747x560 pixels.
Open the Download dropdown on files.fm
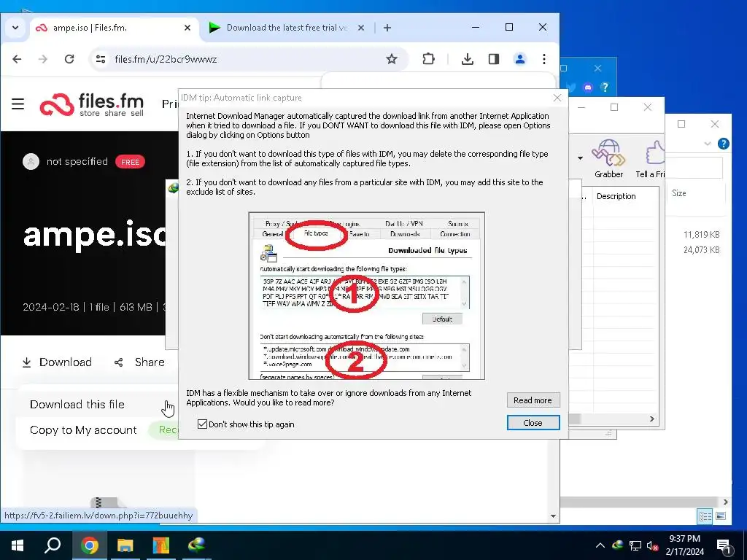57,362
